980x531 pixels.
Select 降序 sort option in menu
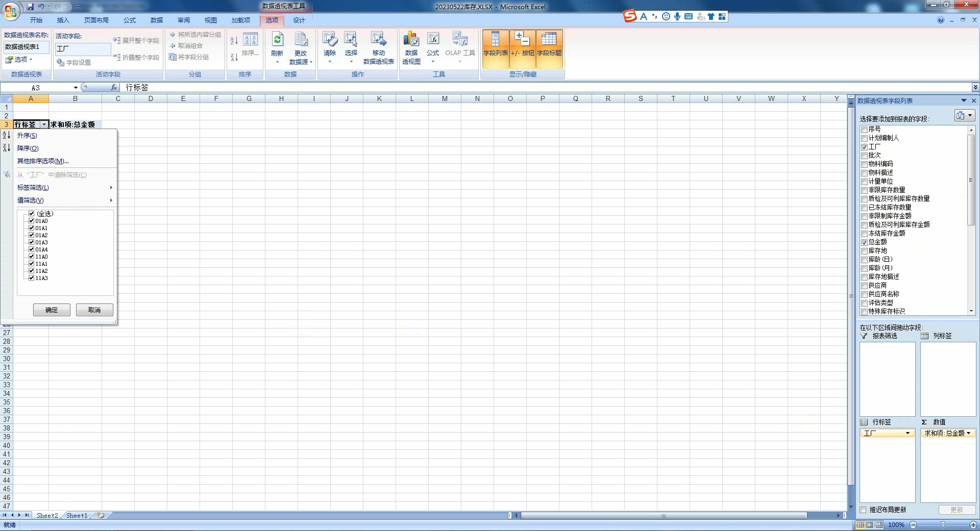click(x=28, y=148)
